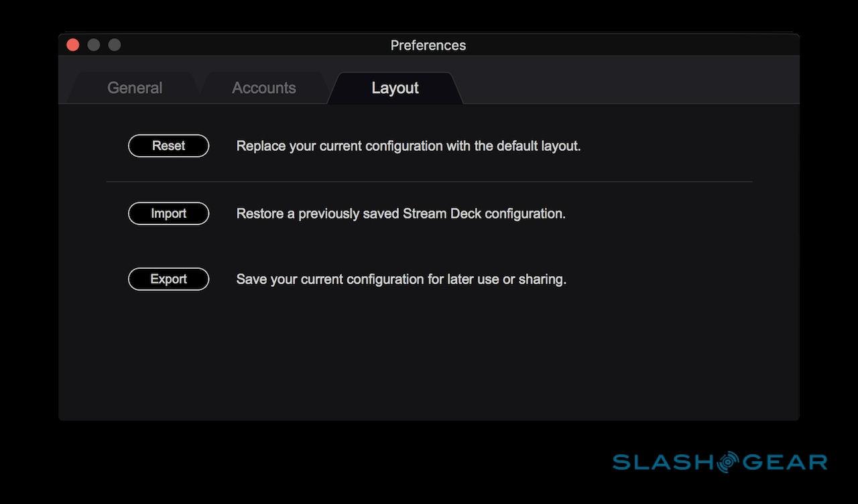Click the 'Save your current configuration' description

click(401, 279)
